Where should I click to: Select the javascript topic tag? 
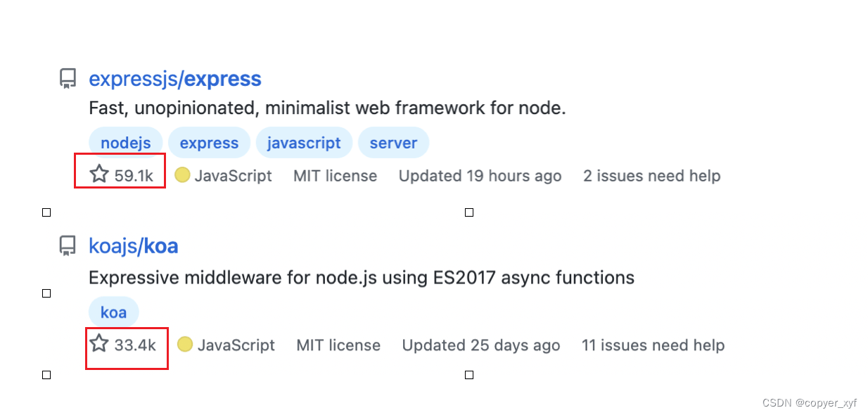(304, 143)
